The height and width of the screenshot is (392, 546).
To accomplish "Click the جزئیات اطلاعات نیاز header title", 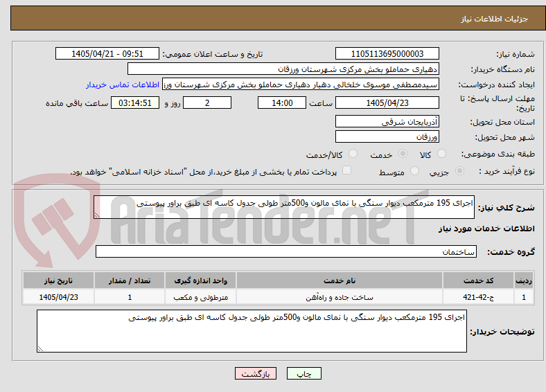I will [495, 19].
